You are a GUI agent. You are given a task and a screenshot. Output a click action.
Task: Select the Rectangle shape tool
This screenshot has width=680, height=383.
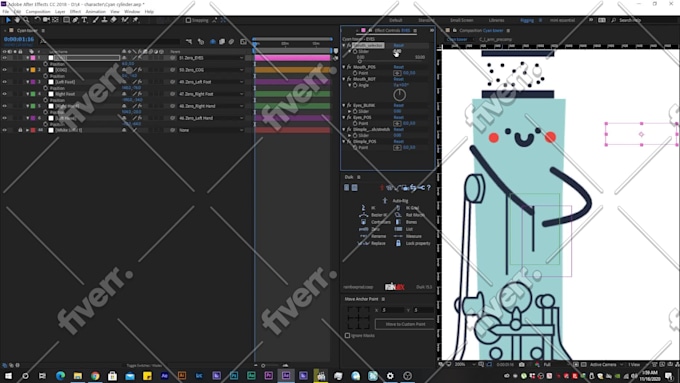tap(66, 20)
